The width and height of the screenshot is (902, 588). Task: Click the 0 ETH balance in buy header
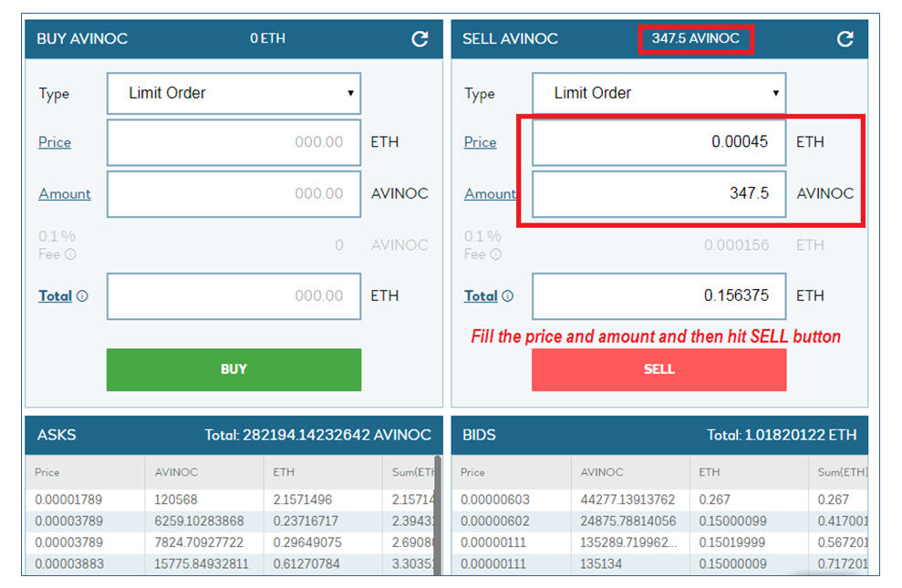267,38
